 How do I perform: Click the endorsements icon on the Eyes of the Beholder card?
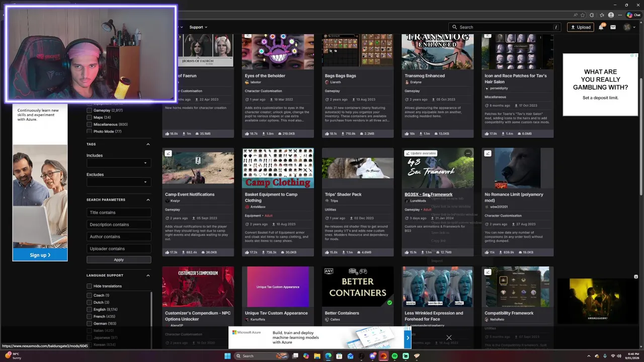point(247,134)
